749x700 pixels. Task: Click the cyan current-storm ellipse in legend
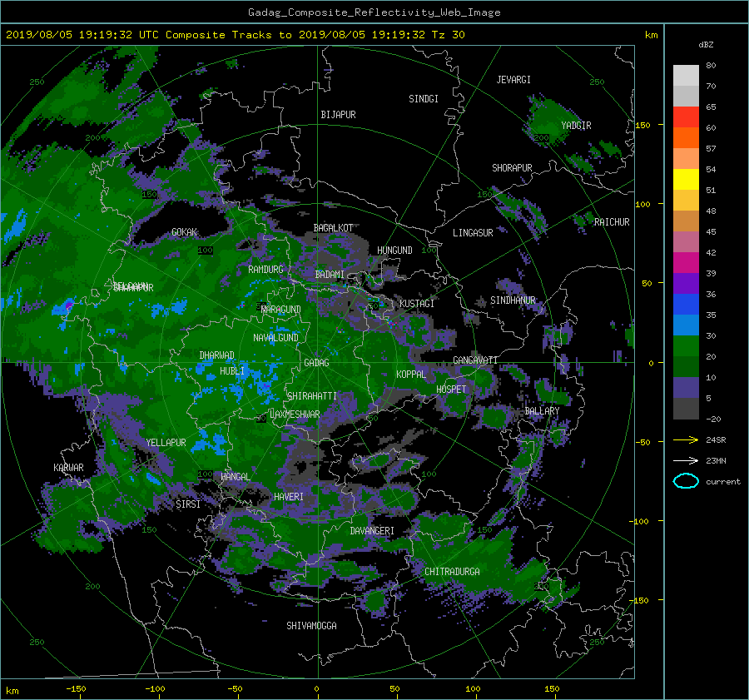point(686,481)
